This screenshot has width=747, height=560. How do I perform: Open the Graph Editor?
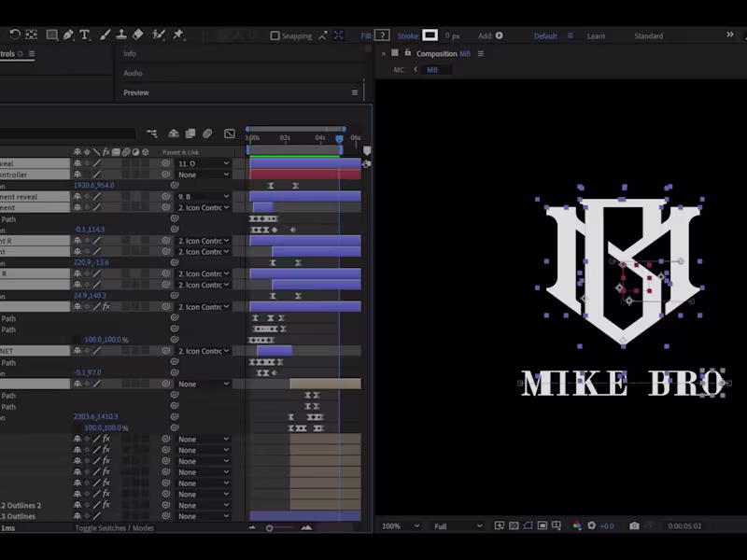[x=230, y=133]
